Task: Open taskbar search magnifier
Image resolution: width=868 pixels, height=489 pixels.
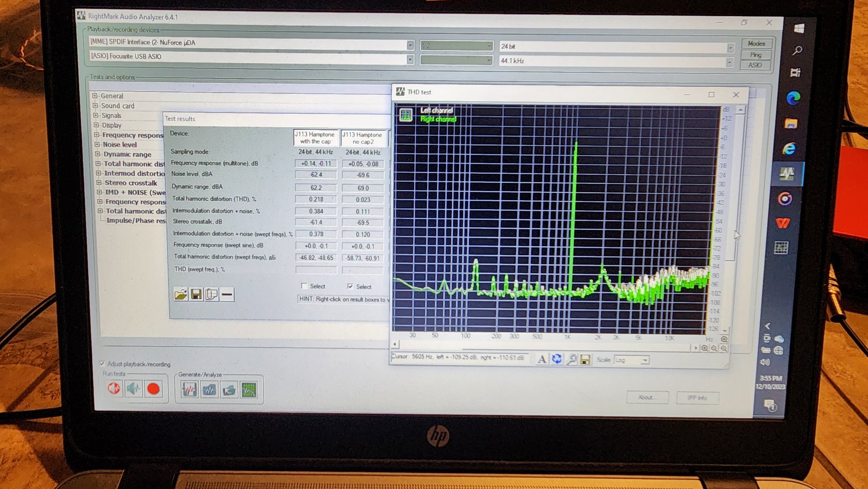Action: coord(797,51)
